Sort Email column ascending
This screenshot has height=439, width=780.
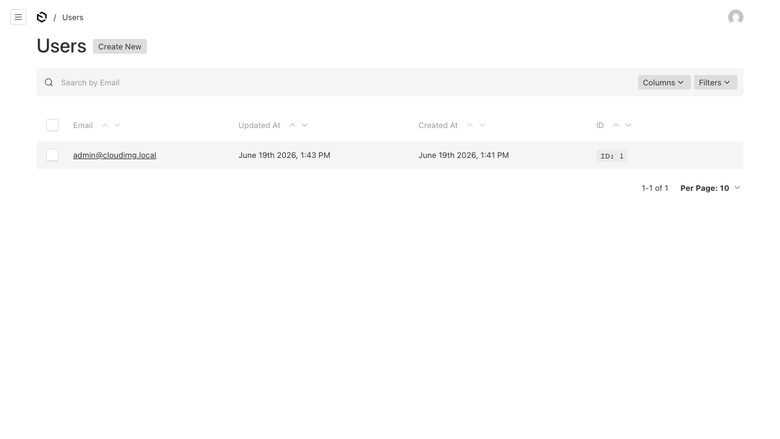(105, 125)
